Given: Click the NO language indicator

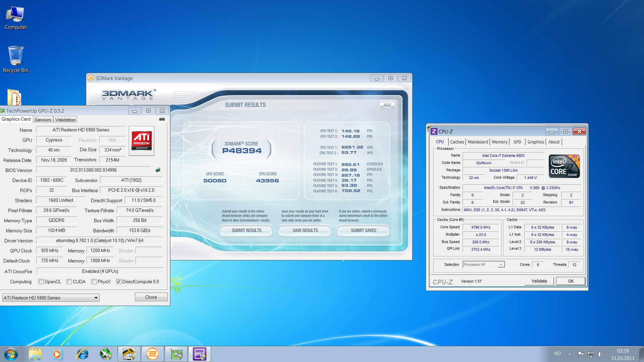Looking at the screenshot, I should coord(557,353).
